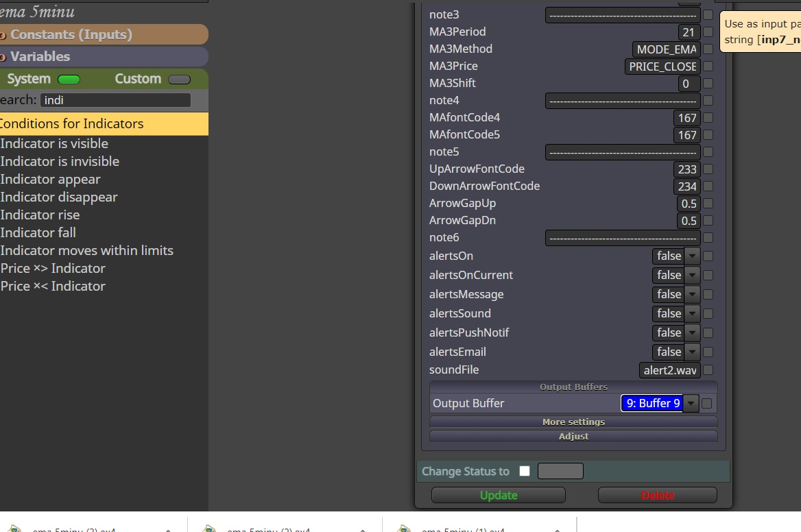801x532 pixels.
Task: Edit the MAfontCode4 value 167
Action: (x=687, y=118)
